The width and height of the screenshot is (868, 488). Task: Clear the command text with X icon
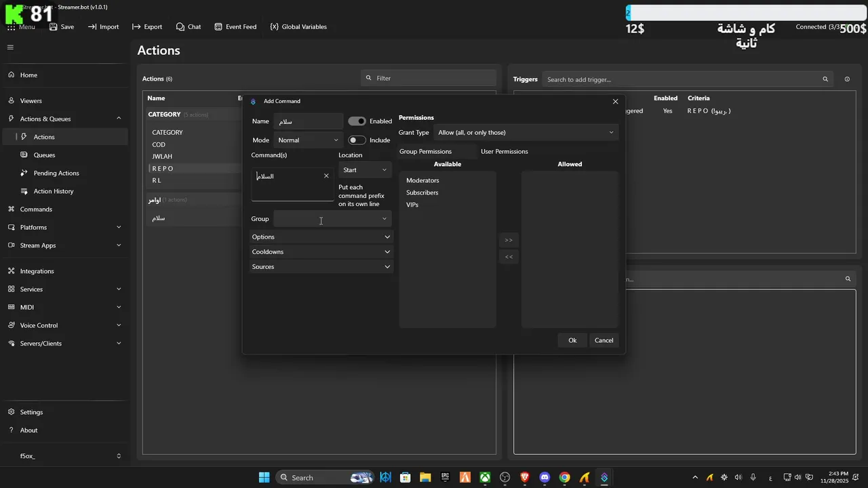point(326,176)
